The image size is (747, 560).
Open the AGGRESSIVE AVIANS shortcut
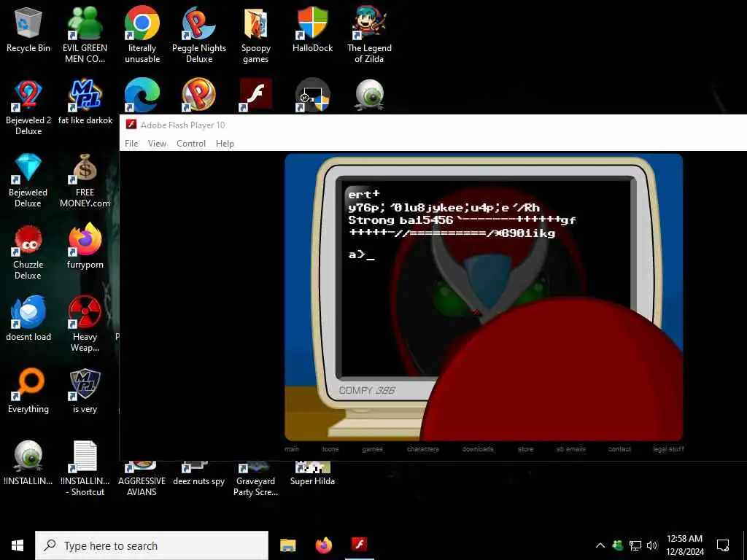click(x=142, y=479)
